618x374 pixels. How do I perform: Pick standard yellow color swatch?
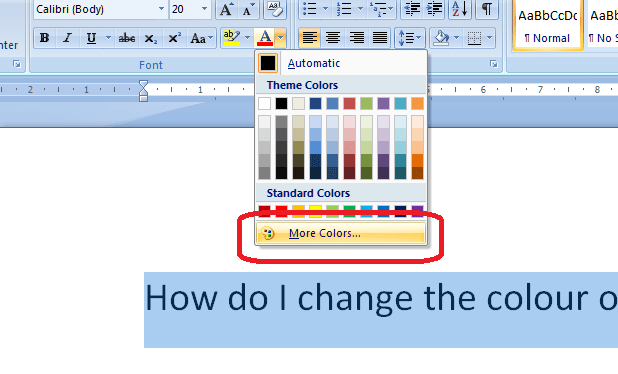[x=315, y=211]
